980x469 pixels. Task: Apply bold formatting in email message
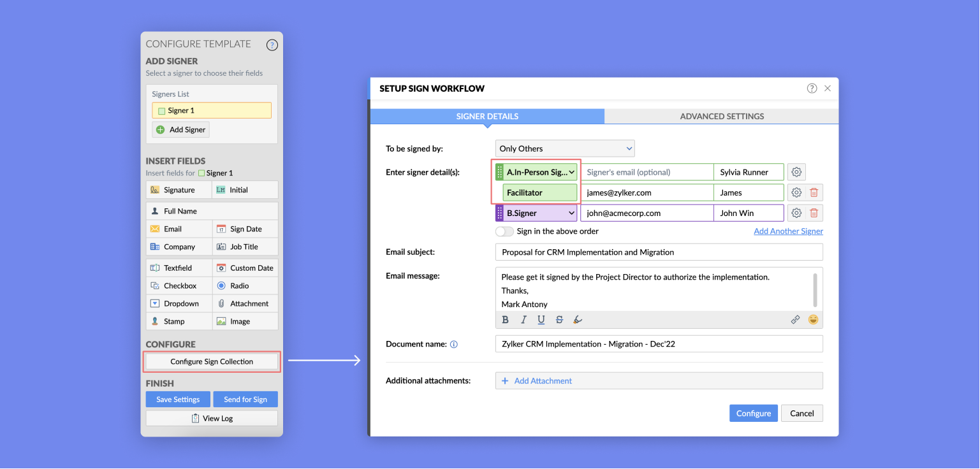pyautogui.click(x=505, y=320)
